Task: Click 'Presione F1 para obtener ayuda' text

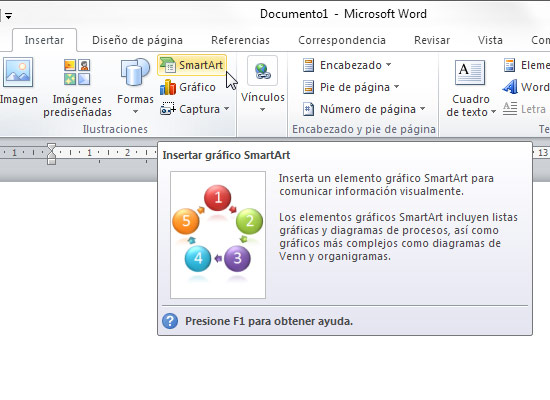Action: 269,321
